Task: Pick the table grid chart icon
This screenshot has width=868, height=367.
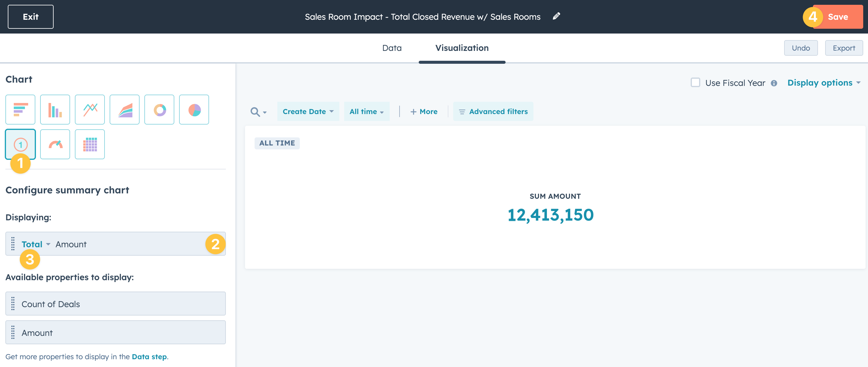Action: pyautogui.click(x=90, y=145)
